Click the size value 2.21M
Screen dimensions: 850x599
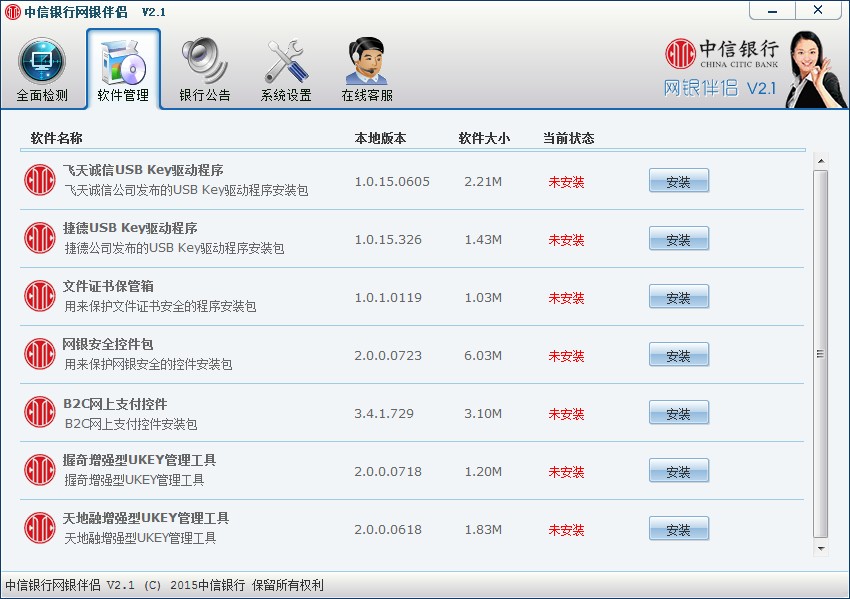pos(483,182)
